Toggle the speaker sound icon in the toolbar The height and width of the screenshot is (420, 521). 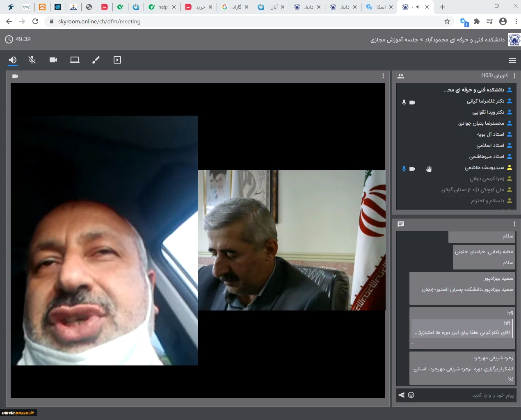[13, 60]
